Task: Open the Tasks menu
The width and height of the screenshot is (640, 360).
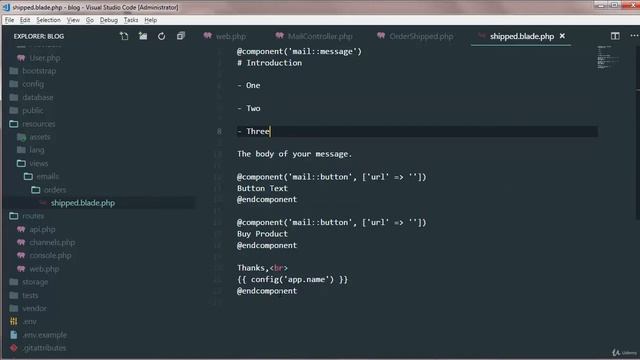Action: (x=131, y=20)
